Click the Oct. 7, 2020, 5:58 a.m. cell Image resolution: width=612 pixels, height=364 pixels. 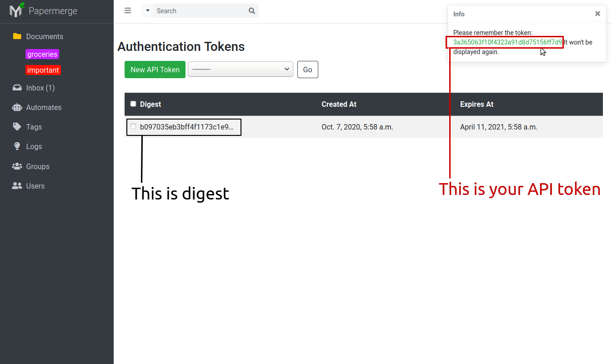[x=357, y=127]
